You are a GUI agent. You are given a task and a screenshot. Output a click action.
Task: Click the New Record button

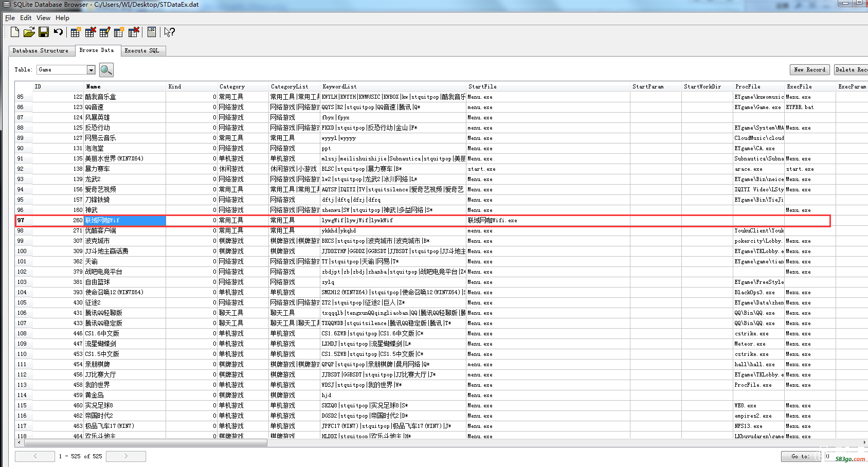(x=810, y=69)
